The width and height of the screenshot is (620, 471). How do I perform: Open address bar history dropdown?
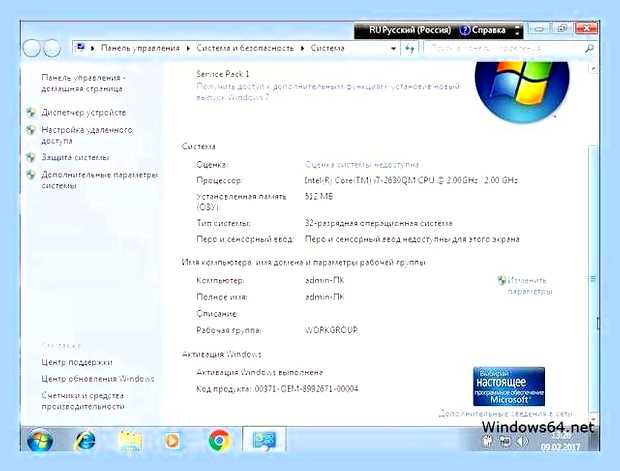[393, 49]
